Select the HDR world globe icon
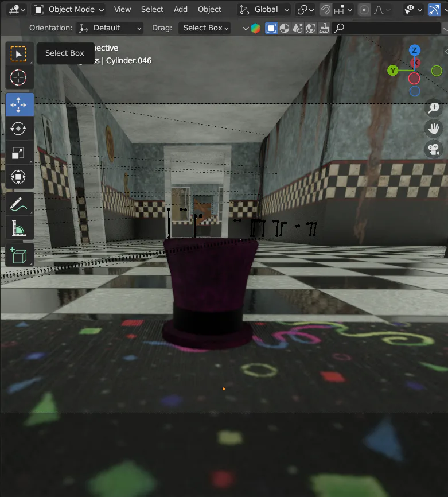 point(311,28)
